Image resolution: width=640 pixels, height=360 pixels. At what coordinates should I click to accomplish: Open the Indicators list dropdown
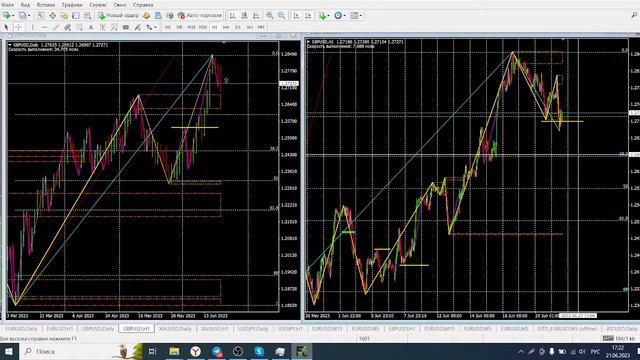tap(324, 16)
